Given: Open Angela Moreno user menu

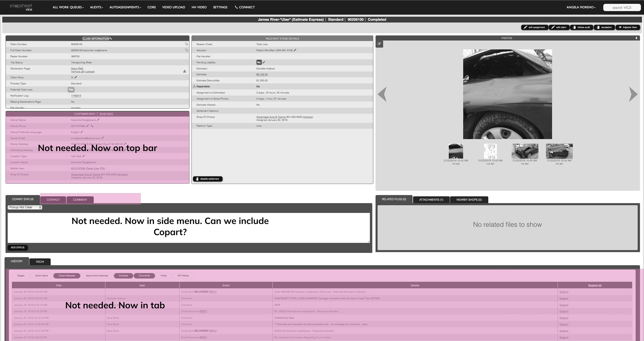Looking at the screenshot, I should [581, 7].
